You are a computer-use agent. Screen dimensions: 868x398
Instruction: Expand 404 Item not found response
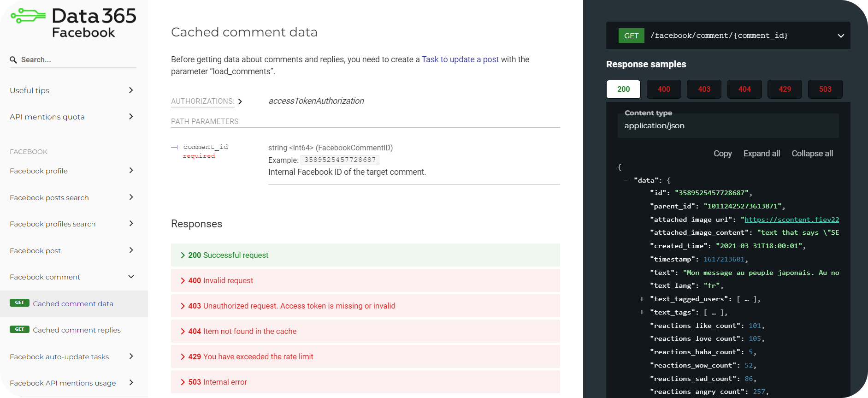coord(366,331)
